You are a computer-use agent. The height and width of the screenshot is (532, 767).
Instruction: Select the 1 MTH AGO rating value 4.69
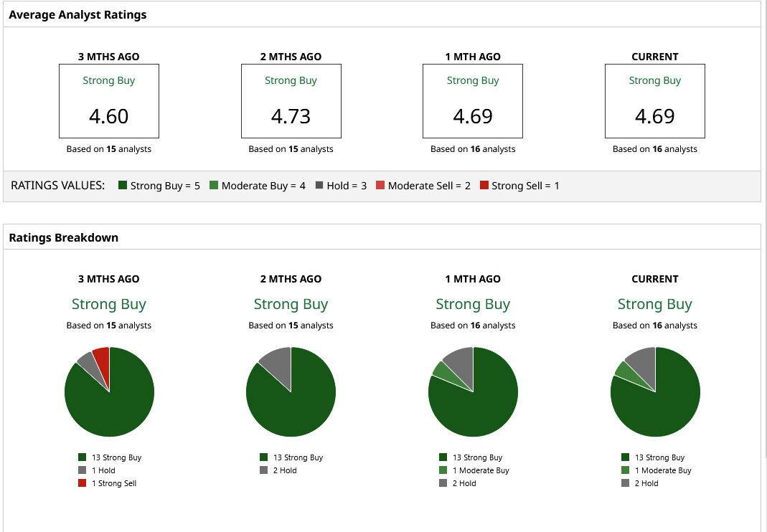click(x=473, y=116)
